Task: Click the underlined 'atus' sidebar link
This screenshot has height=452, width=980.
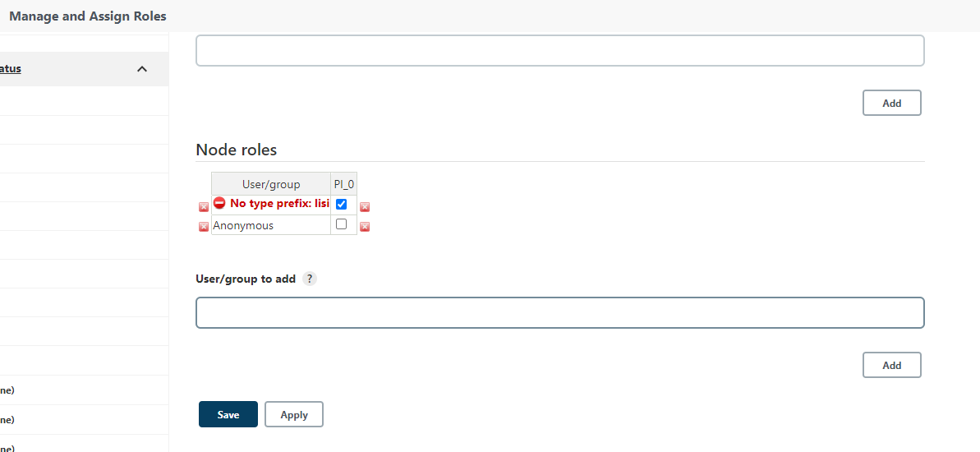Action: click(11, 69)
